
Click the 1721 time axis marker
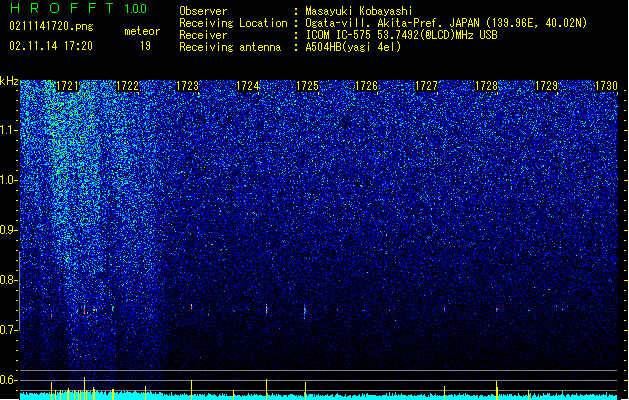click(x=67, y=86)
